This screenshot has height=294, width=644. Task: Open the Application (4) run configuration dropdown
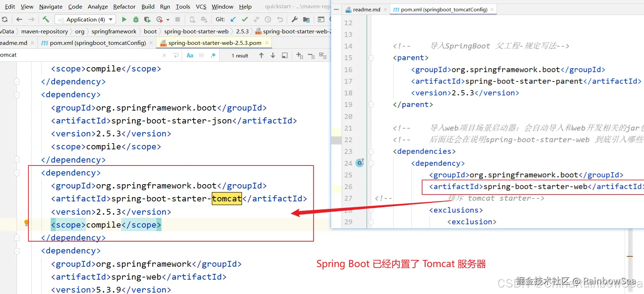pos(85,19)
